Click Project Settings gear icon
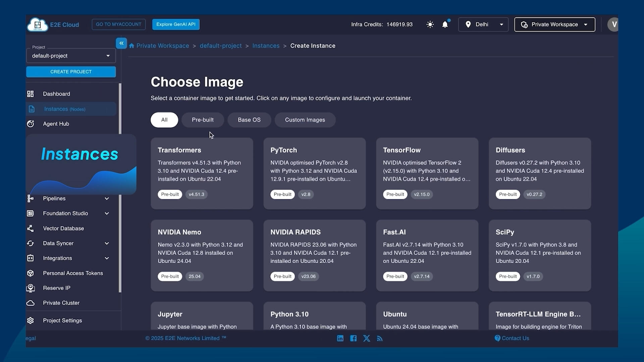This screenshot has width=644, height=362. [x=31, y=321]
